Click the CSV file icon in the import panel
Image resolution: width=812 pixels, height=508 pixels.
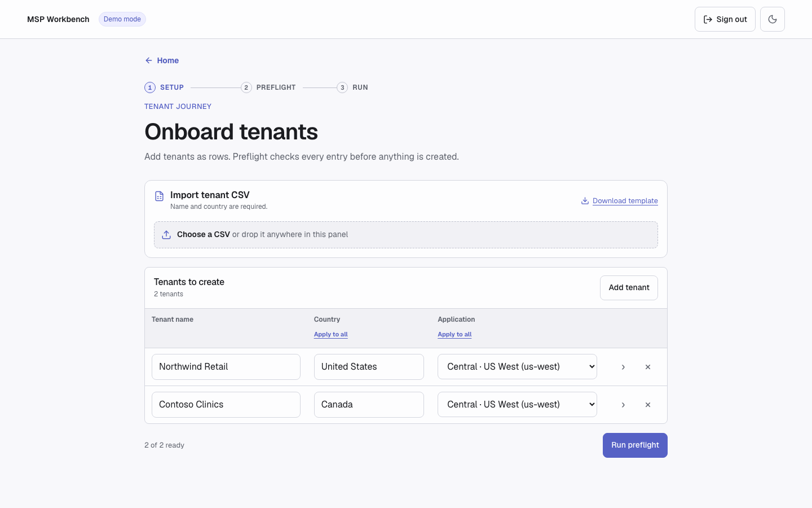(160, 196)
